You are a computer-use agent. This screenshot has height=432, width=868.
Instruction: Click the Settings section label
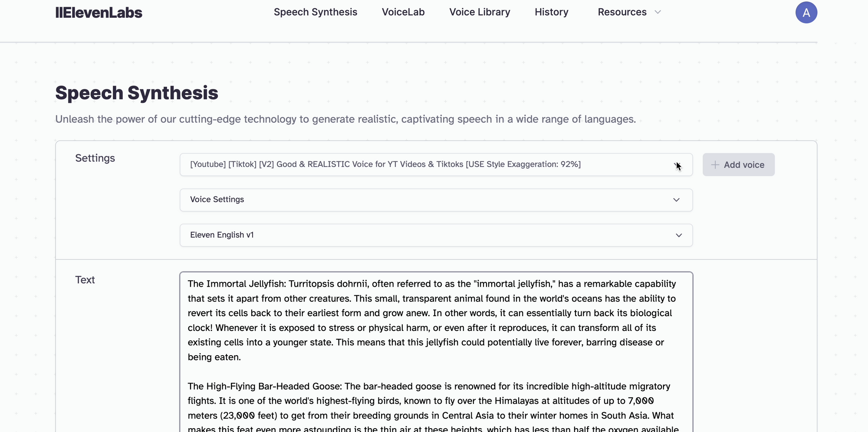click(x=95, y=158)
